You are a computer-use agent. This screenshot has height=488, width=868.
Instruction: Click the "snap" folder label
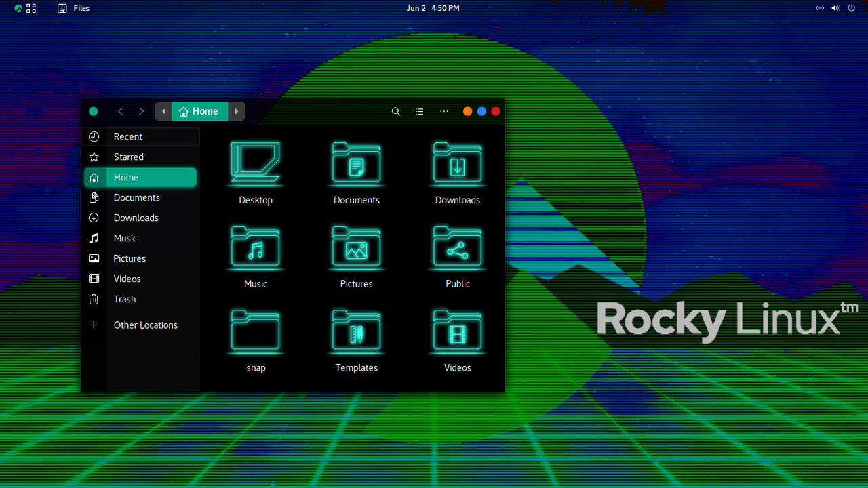click(256, 367)
